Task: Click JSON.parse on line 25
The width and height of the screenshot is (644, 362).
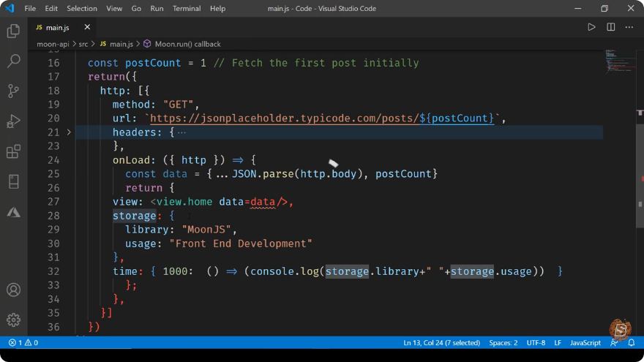Action: click(x=263, y=173)
